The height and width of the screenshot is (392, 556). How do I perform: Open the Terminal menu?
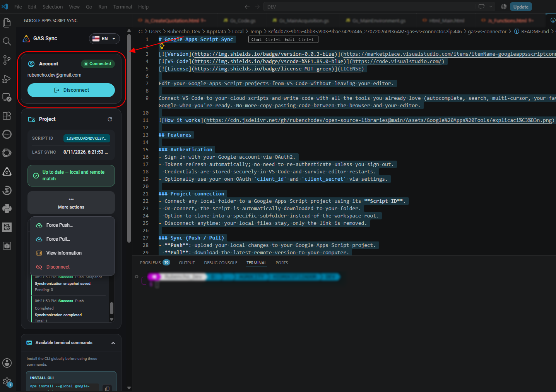coord(122,7)
